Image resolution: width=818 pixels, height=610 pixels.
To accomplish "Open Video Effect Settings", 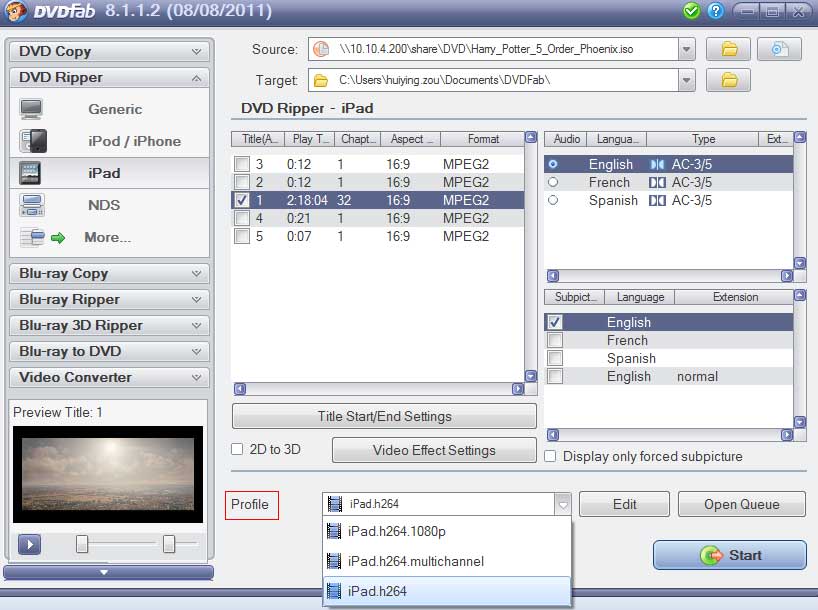I will click(x=434, y=450).
